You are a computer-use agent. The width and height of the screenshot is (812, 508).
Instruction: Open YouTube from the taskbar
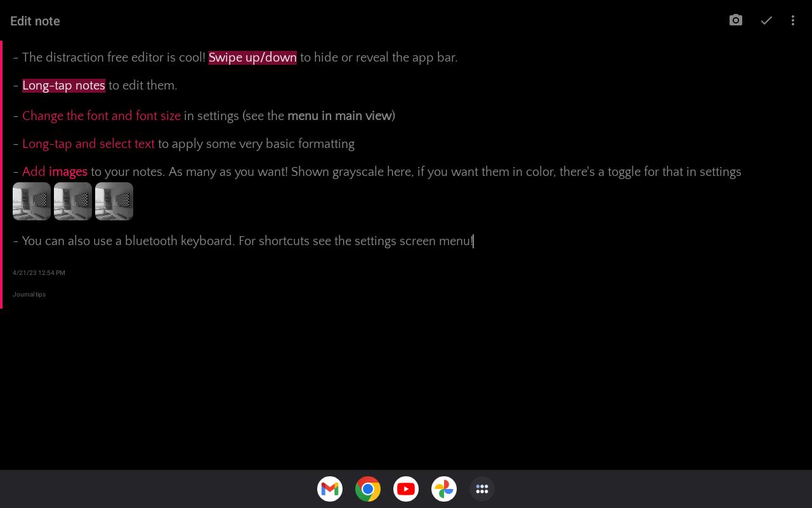[x=406, y=489]
